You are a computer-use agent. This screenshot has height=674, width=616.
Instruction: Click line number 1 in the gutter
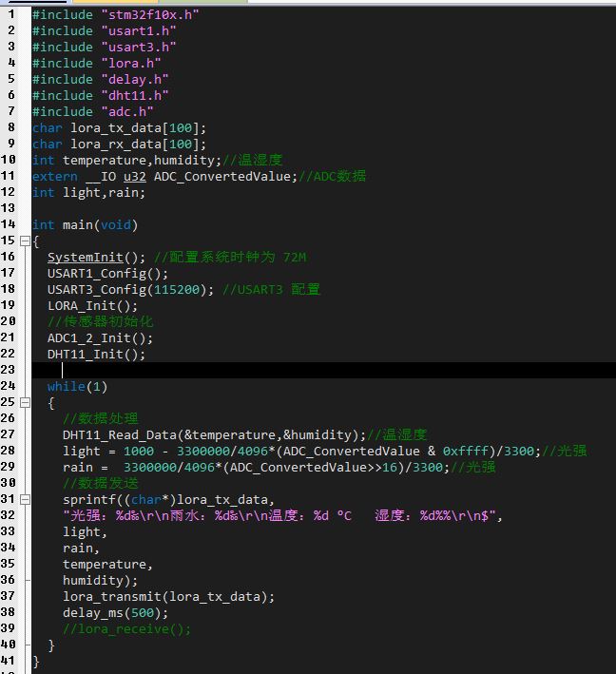11,14
